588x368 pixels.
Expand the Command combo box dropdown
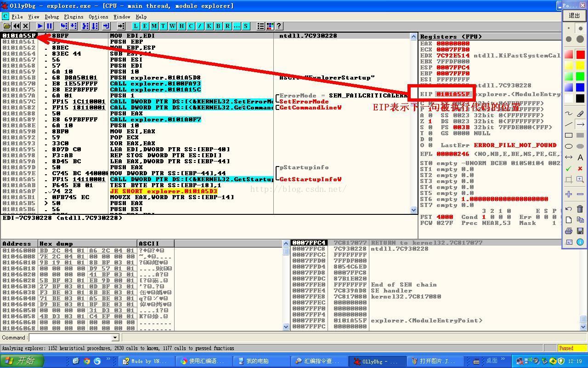coord(115,338)
